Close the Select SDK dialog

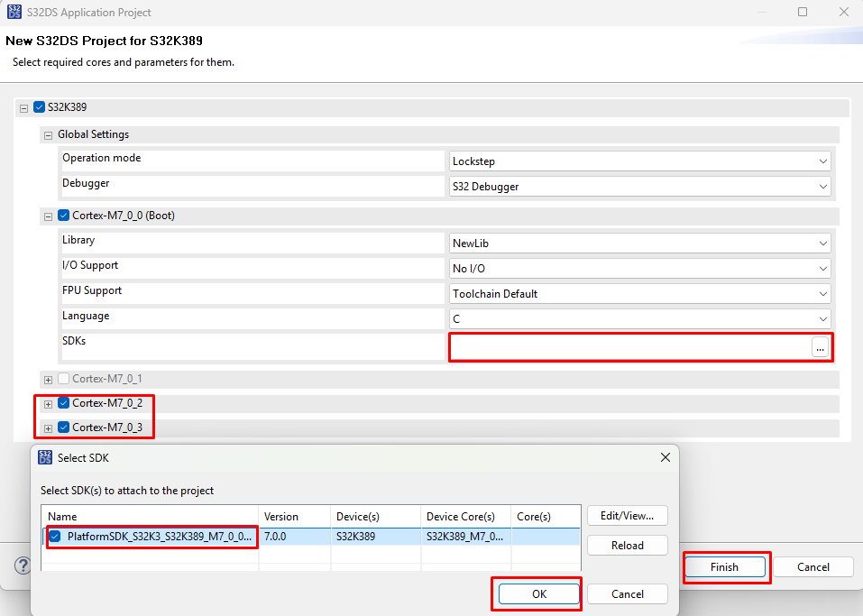pos(666,457)
